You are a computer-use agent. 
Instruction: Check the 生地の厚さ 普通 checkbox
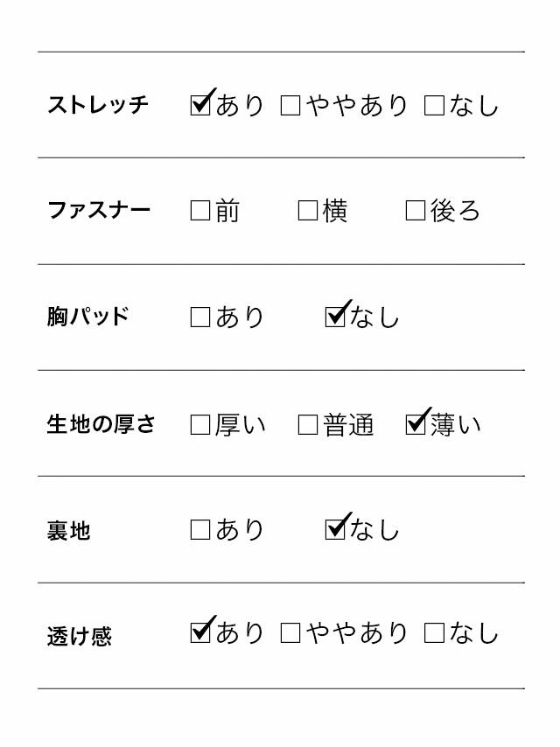coord(308,425)
